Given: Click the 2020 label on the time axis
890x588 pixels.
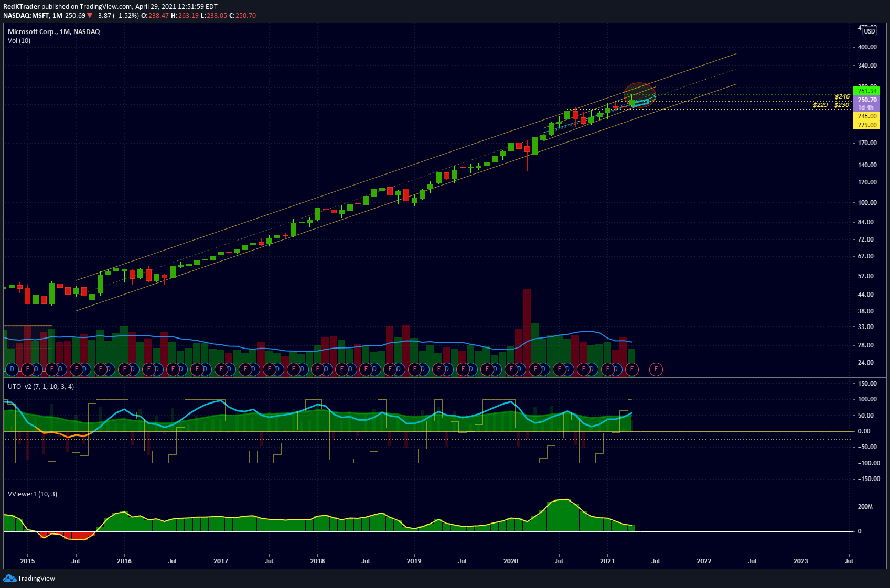Looking at the screenshot, I should click(511, 561).
